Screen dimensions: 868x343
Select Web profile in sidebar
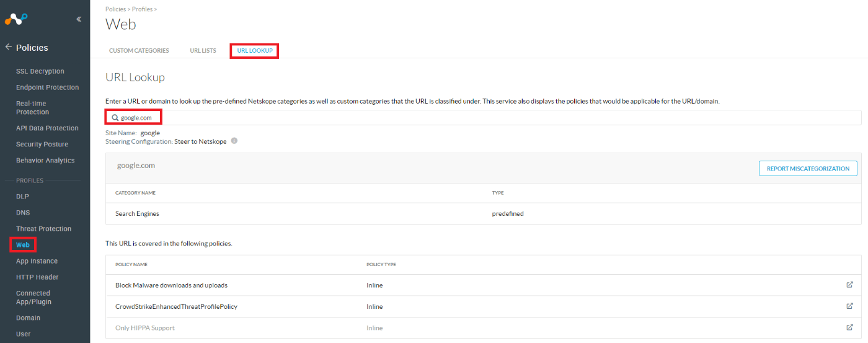pyautogui.click(x=23, y=245)
